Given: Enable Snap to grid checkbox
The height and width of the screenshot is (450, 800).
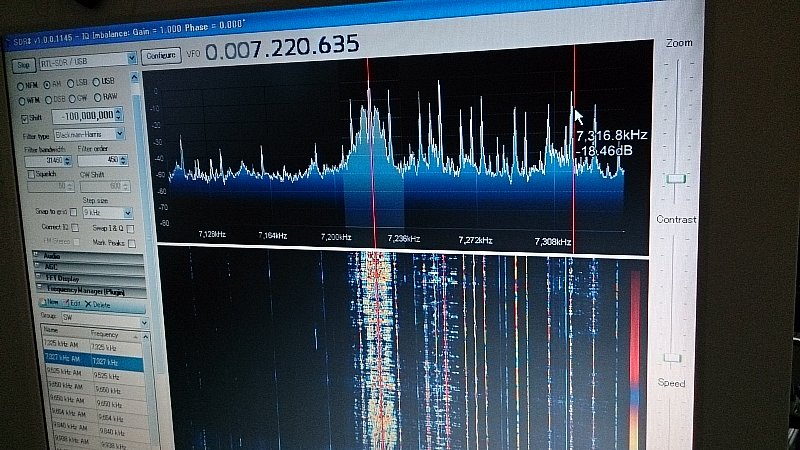Looking at the screenshot, I should [73, 212].
